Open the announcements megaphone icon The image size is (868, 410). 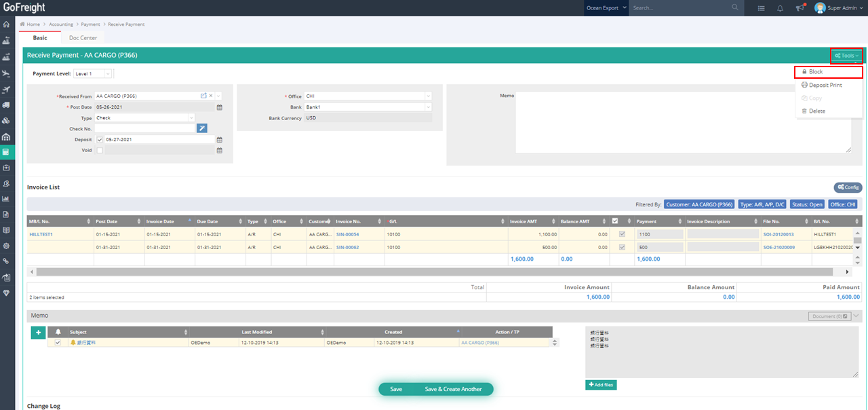800,8
